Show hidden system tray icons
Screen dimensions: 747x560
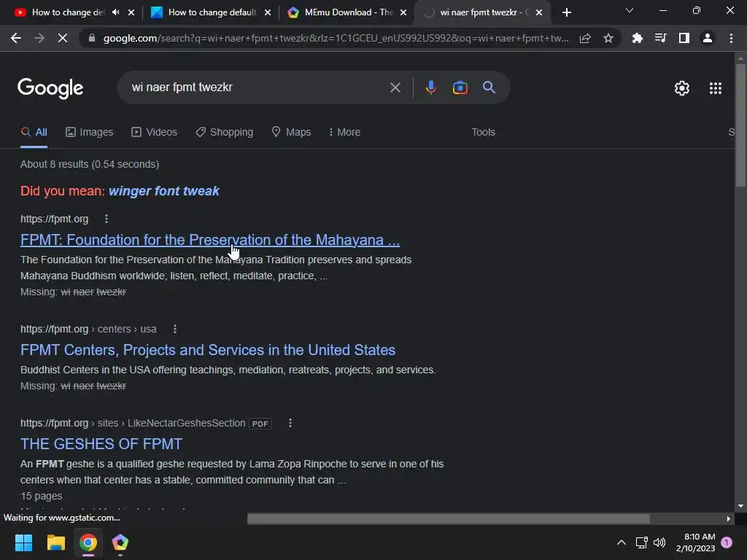point(622,542)
